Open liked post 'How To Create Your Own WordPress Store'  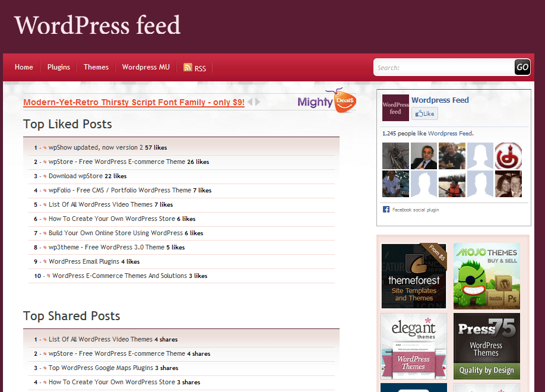click(112, 219)
